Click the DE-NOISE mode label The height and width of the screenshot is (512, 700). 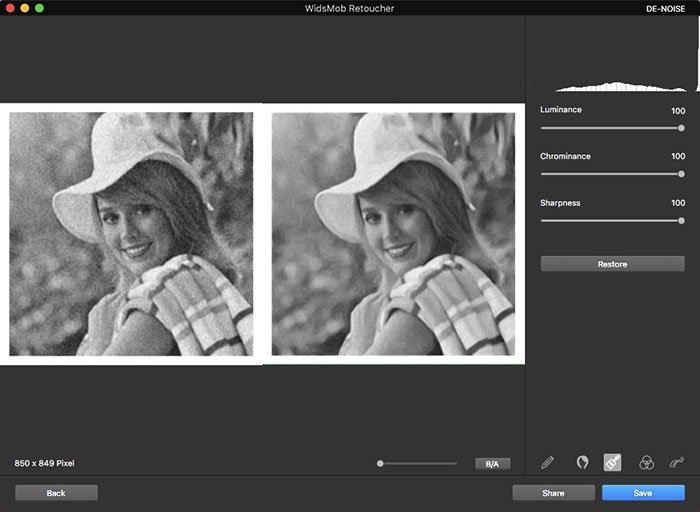click(666, 8)
